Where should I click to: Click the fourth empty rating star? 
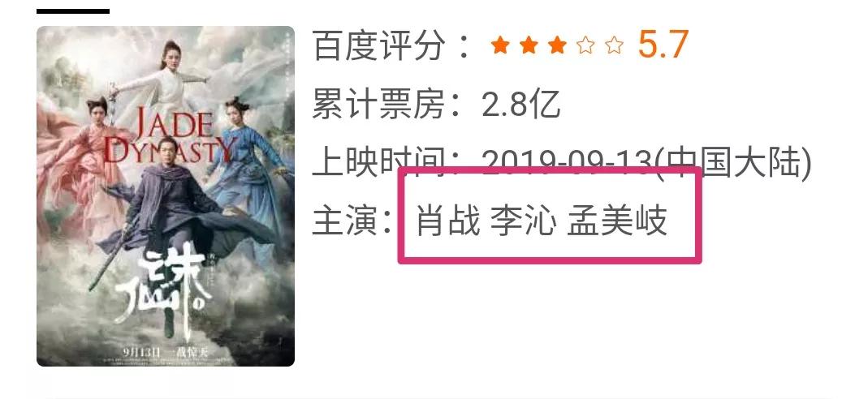(x=585, y=45)
